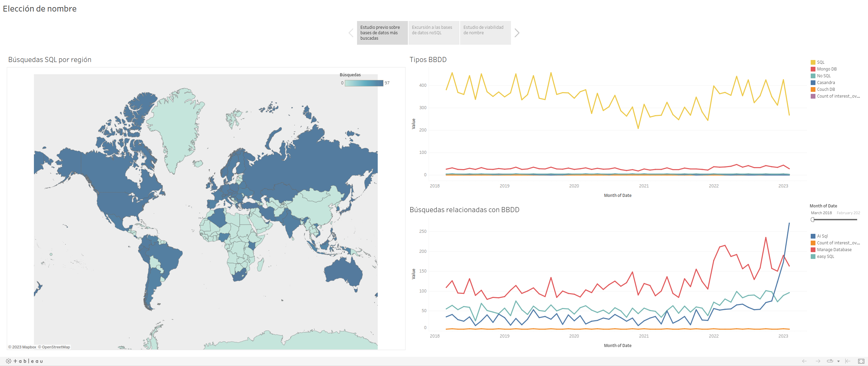Toggle Ai Sql legend entry

tap(822, 236)
